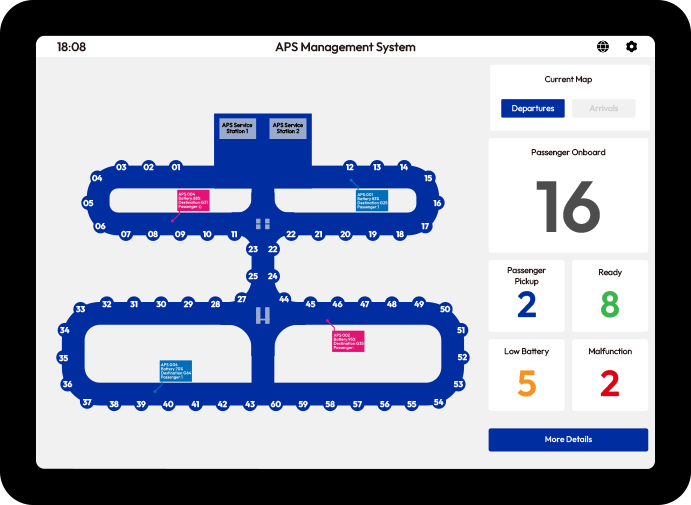Select gate 54 marker
The height and width of the screenshot is (505, 691).
[438, 402]
